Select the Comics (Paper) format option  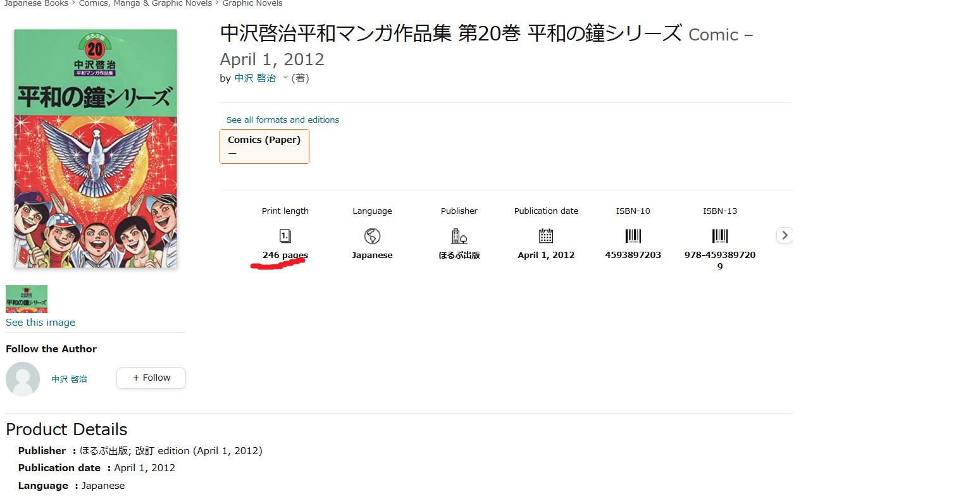click(264, 146)
